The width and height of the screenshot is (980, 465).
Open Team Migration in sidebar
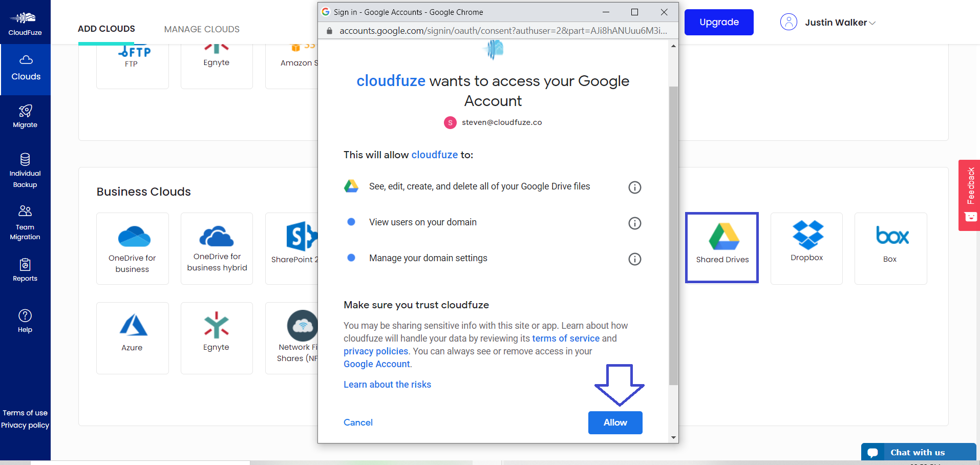click(25, 223)
